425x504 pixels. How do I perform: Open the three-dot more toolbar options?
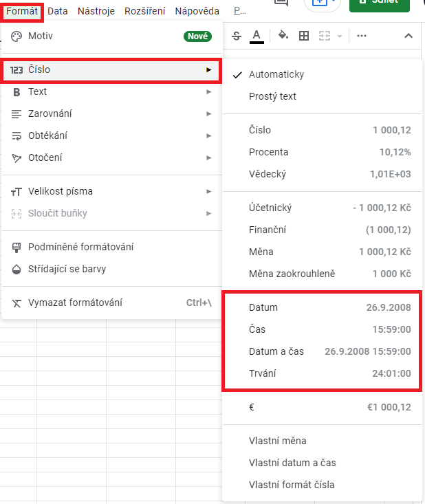pos(362,36)
